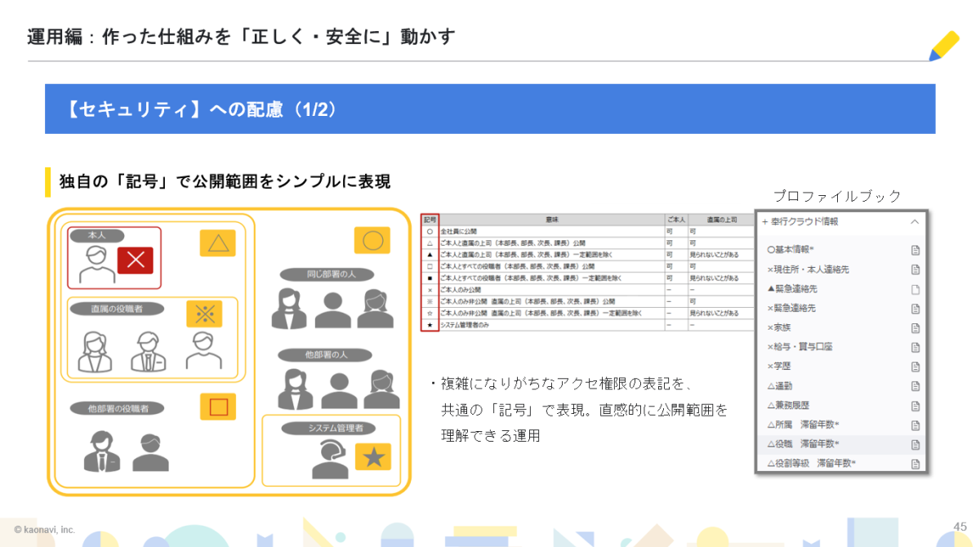Open the △通勤 item in list
The width and height of the screenshot is (980, 547).
tap(782, 385)
